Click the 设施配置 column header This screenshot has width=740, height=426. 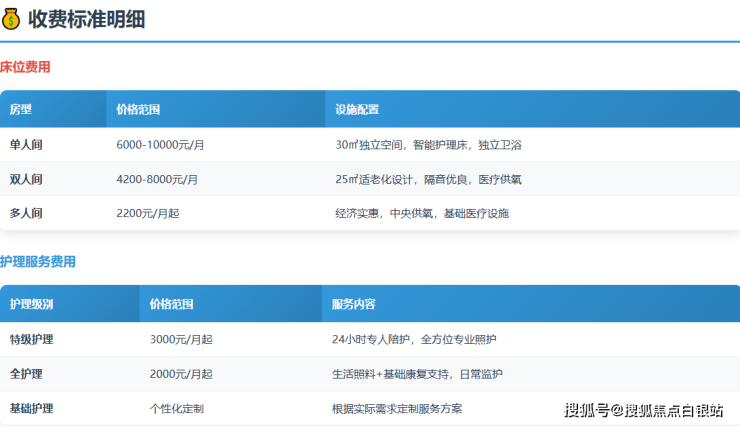pos(357,109)
